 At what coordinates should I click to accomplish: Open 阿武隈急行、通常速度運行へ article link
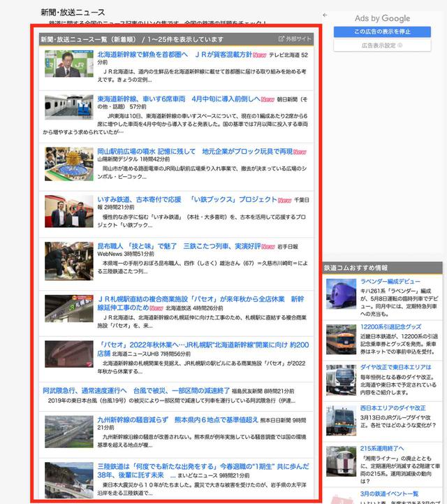pyautogui.click(x=136, y=391)
